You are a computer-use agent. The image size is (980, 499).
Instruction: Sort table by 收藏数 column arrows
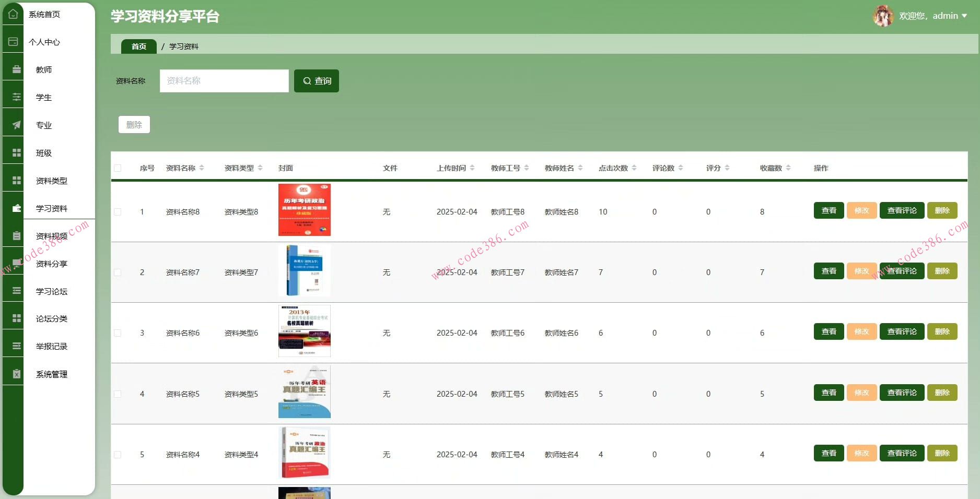pyautogui.click(x=788, y=168)
